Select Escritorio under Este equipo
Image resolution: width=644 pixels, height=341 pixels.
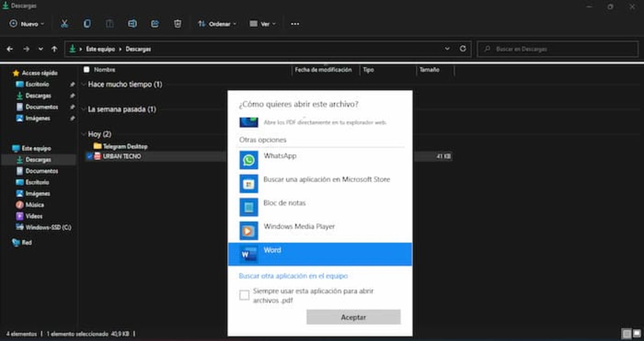33,182
